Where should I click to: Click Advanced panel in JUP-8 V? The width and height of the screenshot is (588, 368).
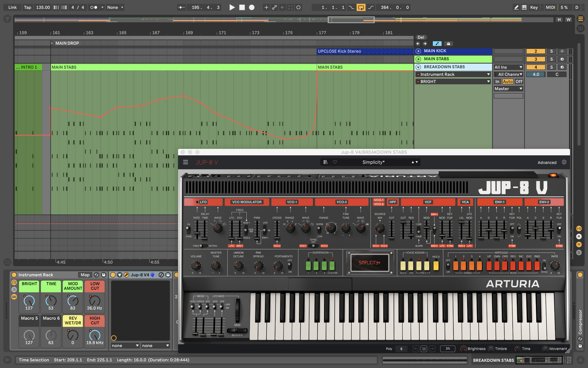(x=547, y=162)
